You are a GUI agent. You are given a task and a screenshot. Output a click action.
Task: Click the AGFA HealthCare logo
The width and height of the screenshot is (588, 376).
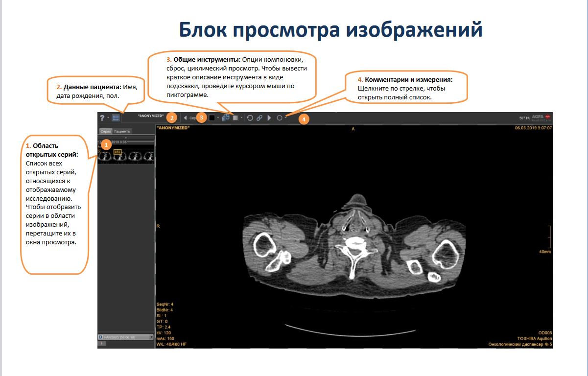tap(541, 118)
